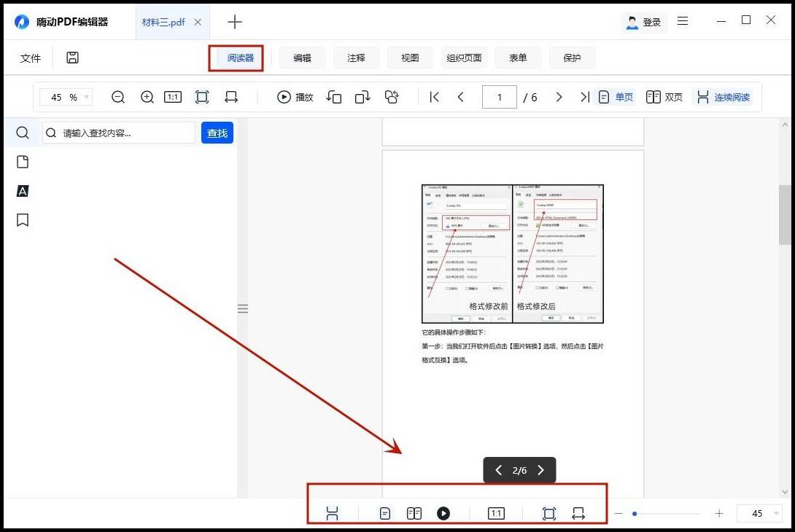Screen dimensions: 795x532
Task: Fit width icon in top toolbar
Action: (231, 97)
